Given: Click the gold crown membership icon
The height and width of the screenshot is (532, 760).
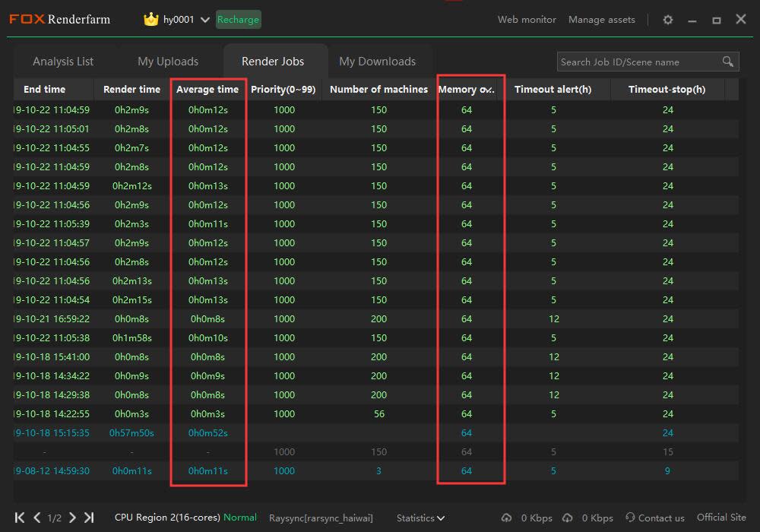Looking at the screenshot, I should pyautogui.click(x=151, y=20).
